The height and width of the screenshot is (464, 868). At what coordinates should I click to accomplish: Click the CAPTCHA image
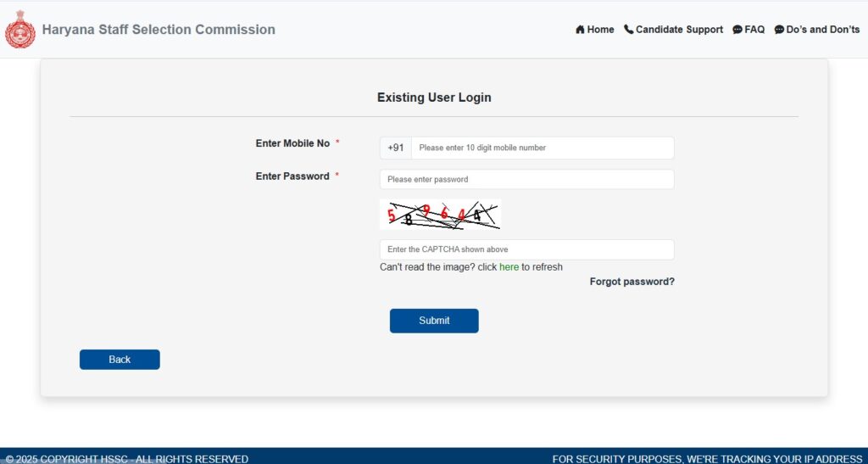pos(440,215)
